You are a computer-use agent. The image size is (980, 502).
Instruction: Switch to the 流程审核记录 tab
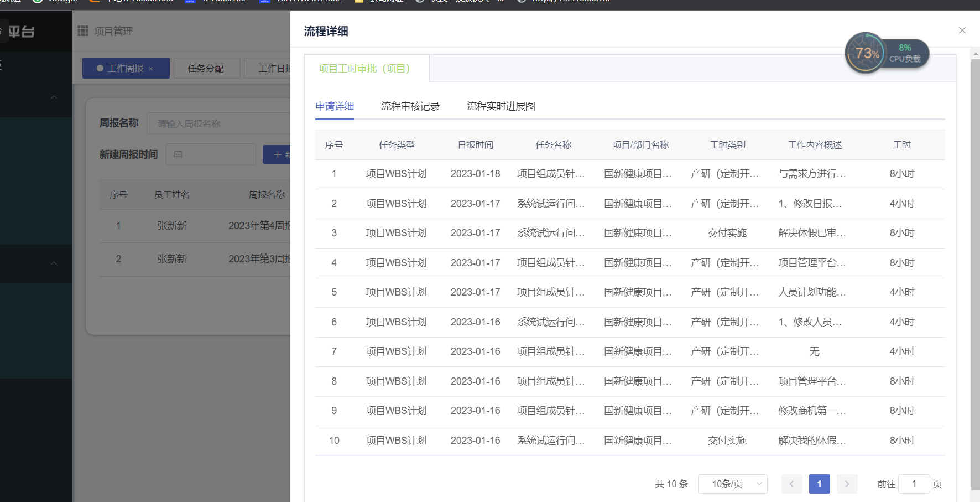pyautogui.click(x=410, y=106)
